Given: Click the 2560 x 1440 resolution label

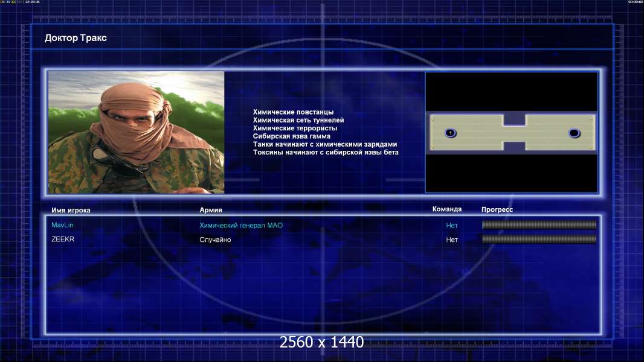Looking at the screenshot, I should click(x=321, y=342).
